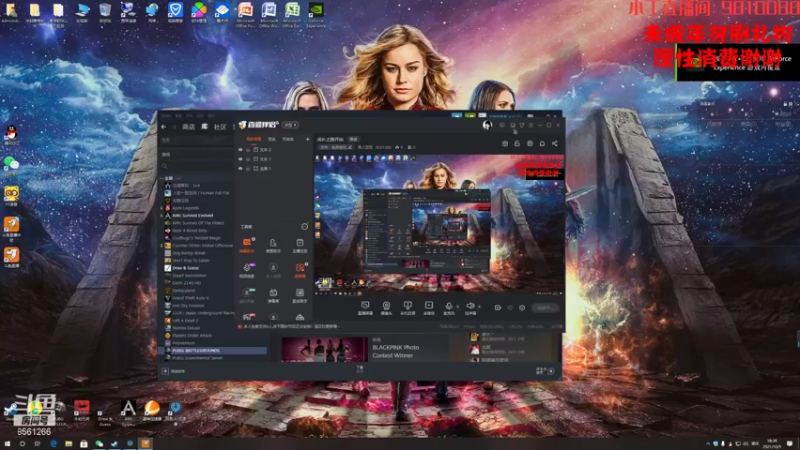Viewport: 800px width, 450px height.
Task: Click the microphone icon in streaming toolbar
Action: [448, 307]
